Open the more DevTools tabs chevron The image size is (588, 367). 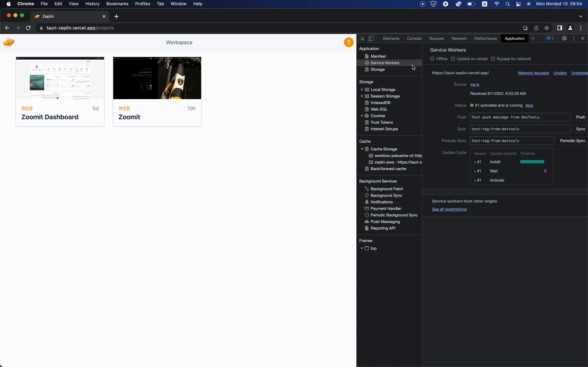[x=533, y=38]
